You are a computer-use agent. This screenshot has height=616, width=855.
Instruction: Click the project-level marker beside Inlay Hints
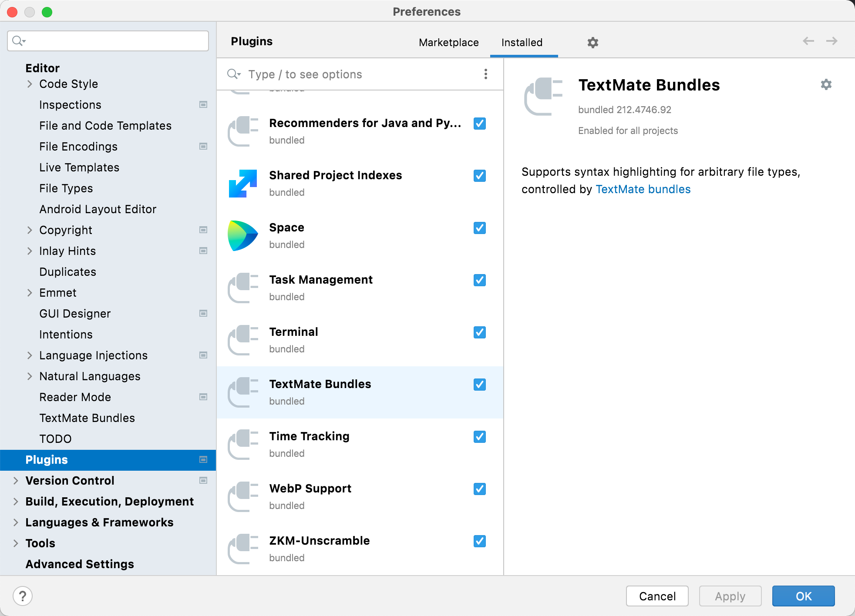click(203, 251)
